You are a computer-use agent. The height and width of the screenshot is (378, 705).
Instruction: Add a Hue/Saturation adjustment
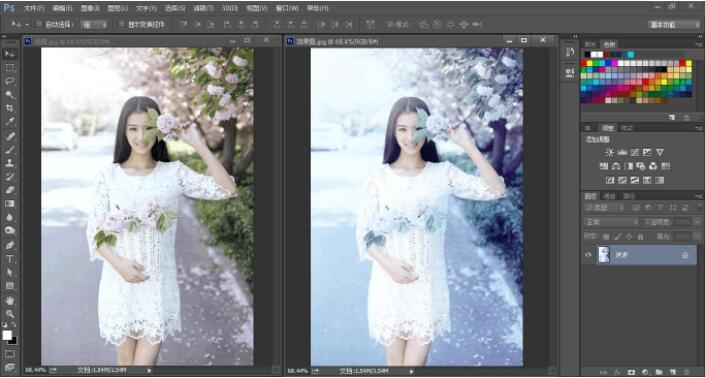click(604, 166)
